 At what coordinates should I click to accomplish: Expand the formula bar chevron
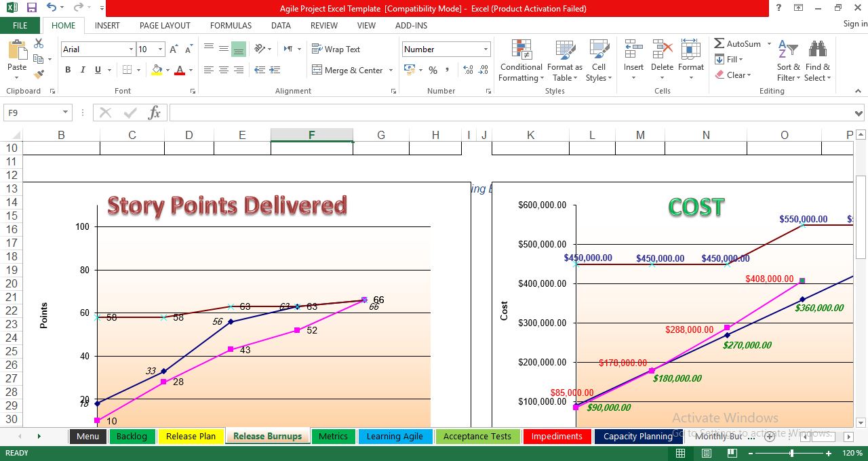click(x=860, y=113)
